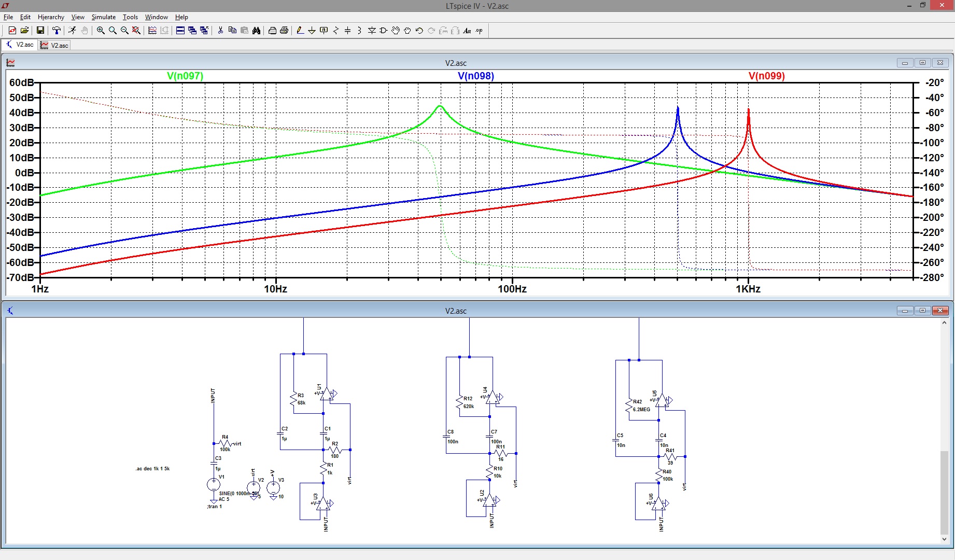955x560 pixels.
Task: Click the schematic scrollbar down arrow
Action: coord(944,539)
